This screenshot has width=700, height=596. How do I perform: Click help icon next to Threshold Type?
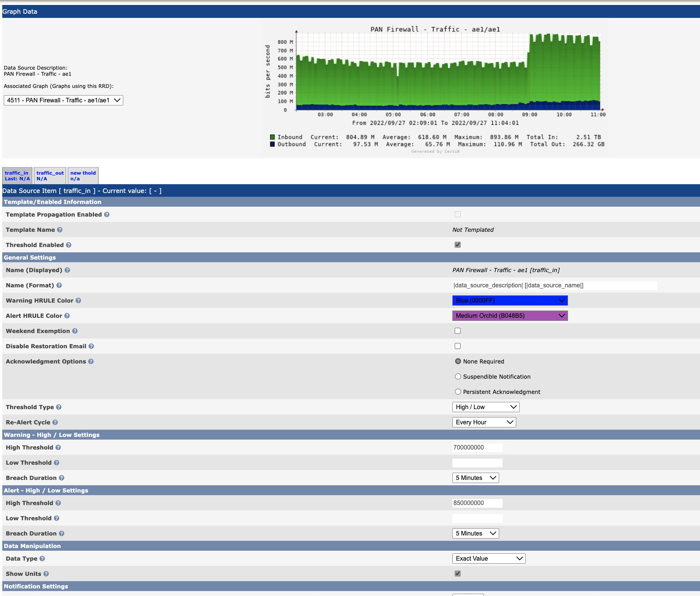59,407
